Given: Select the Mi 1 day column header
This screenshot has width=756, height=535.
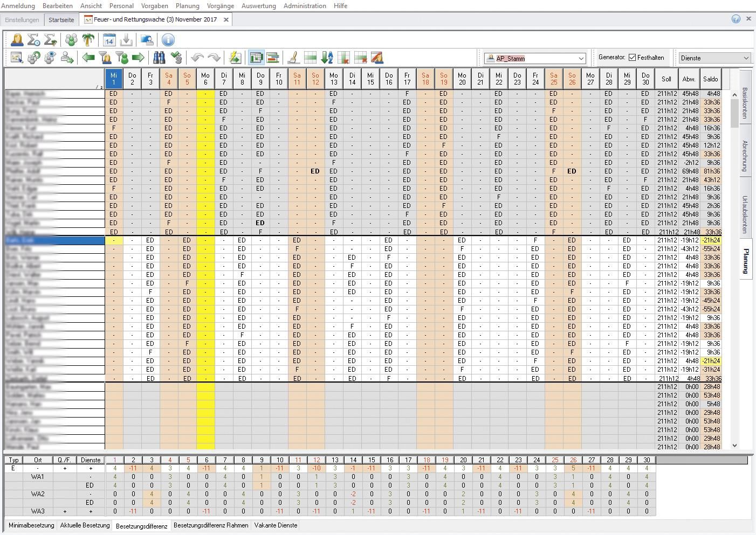Looking at the screenshot, I should click(113, 79).
